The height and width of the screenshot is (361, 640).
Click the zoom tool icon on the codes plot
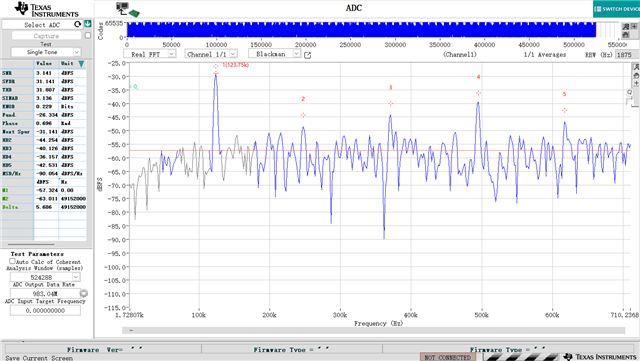(x=626, y=27)
